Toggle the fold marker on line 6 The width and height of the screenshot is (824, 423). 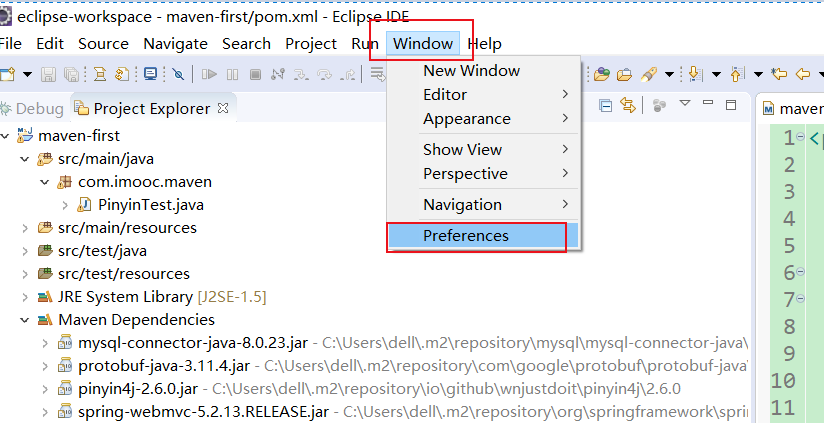(x=800, y=271)
